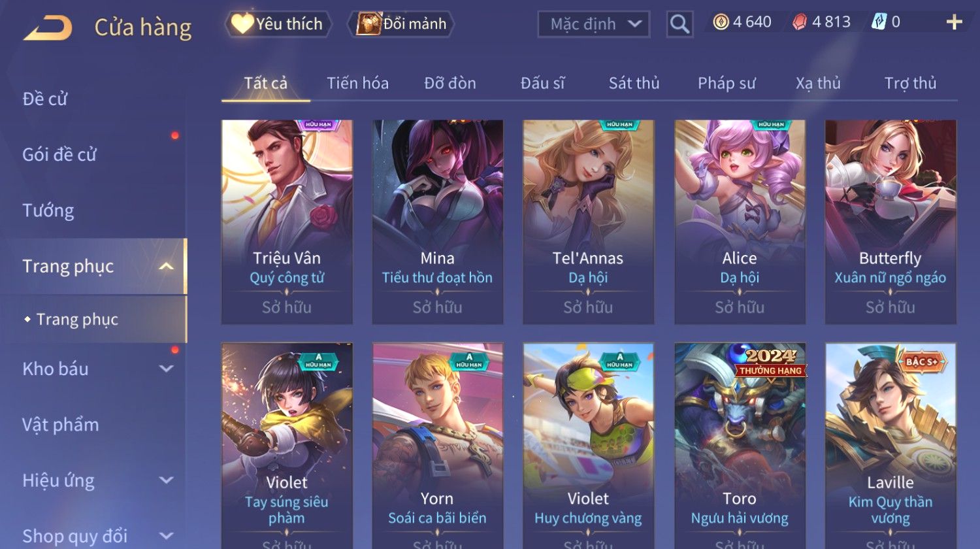Tap the red gem balance icon

coord(800,22)
